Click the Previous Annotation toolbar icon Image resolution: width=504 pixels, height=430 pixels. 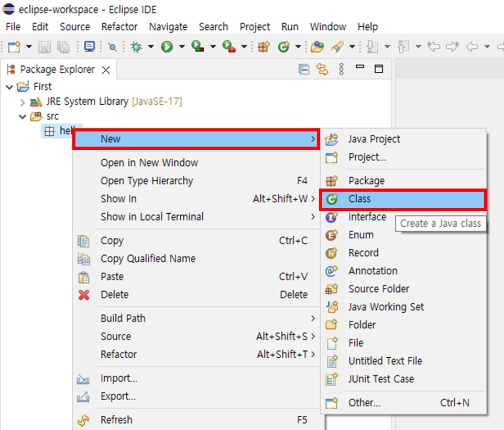(403, 47)
